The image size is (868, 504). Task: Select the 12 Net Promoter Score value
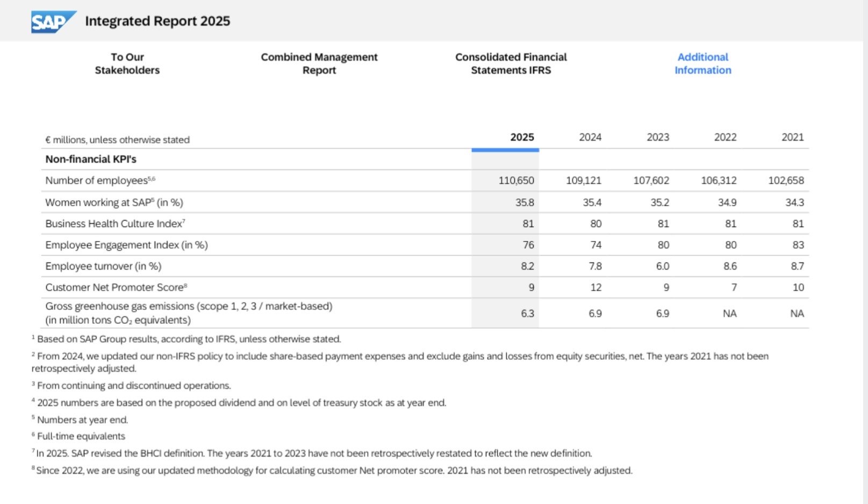(596, 287)
